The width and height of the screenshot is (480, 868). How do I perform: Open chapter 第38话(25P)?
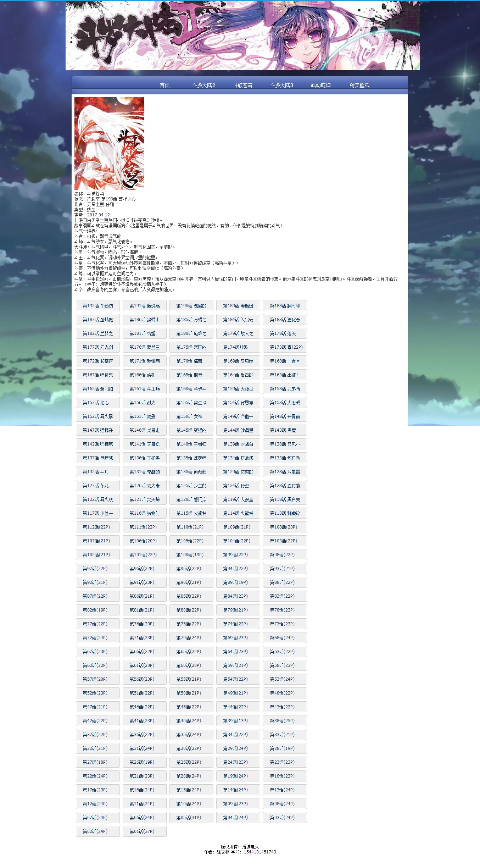click(x=285, y=721)
